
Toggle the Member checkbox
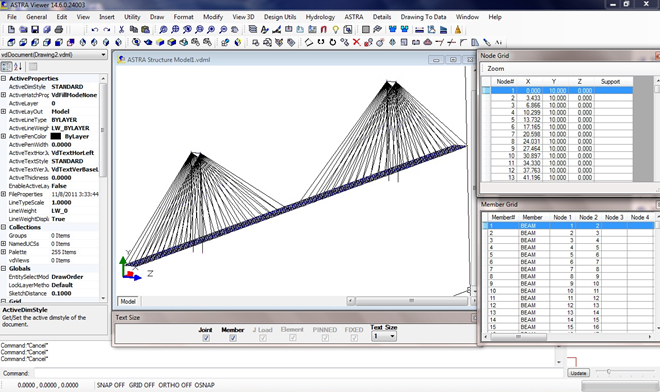tap(233, 338)
